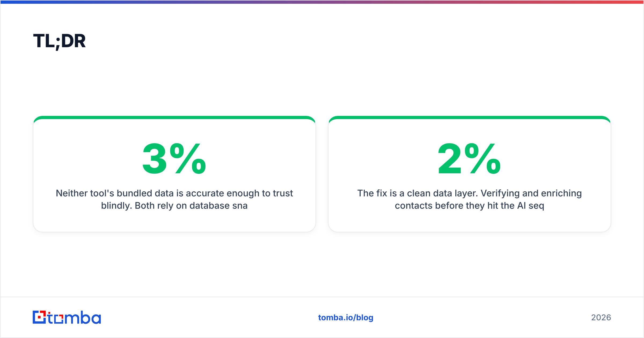The height and width of the screenshot is (338, 644).
Task: Click the gradient stripe at top of slide
Action: tap(322, 2)
